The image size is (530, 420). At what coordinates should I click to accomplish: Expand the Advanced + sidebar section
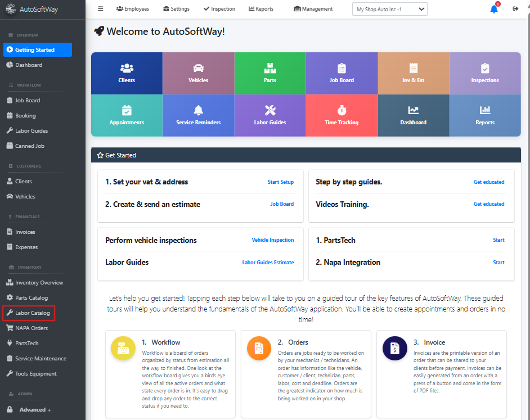point(35,410)
